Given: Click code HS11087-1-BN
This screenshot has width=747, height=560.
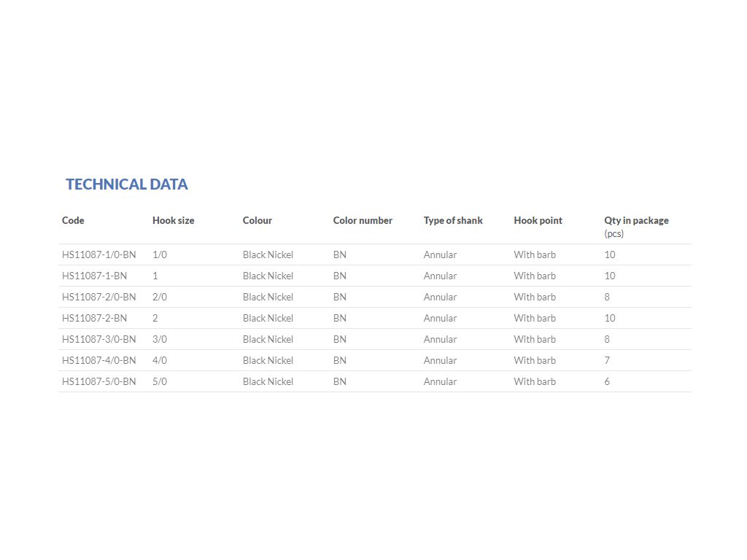Looking at the screenshot, I should coord(94,276).
